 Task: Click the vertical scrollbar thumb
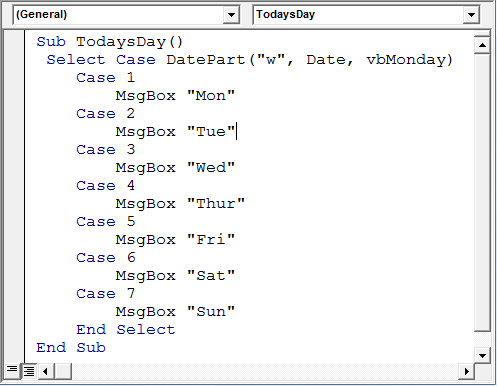pyautogui.click(x=482, y=192)
